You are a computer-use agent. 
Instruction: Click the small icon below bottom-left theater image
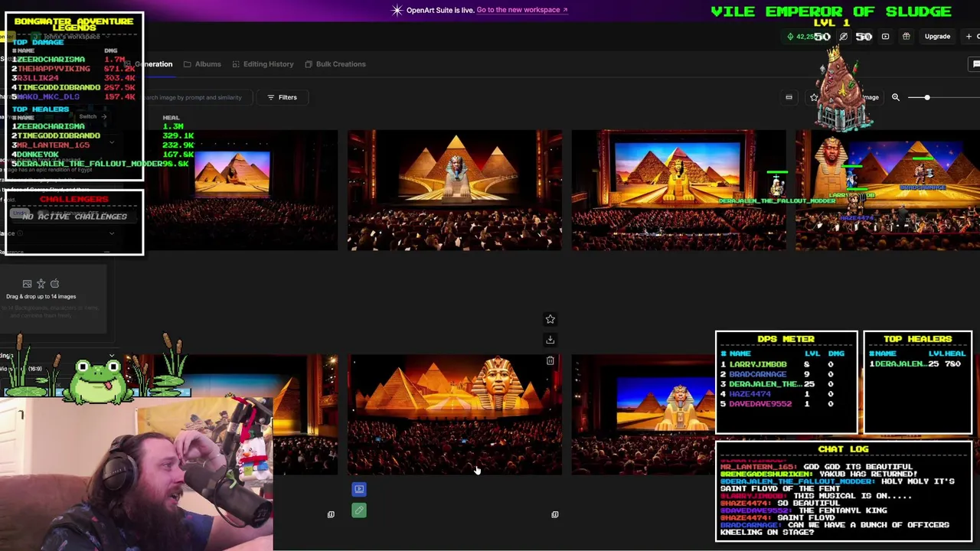(x=331, y=514)
